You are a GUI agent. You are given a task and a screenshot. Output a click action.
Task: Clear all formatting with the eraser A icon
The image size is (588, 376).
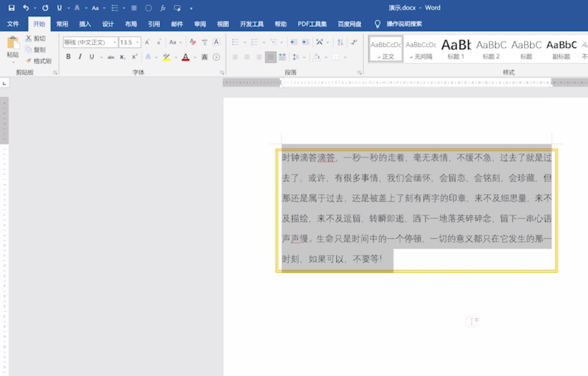[193, 42]
